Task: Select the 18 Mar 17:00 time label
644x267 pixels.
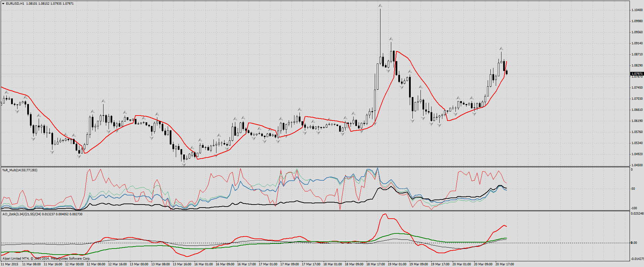Action: pos(375,264)
